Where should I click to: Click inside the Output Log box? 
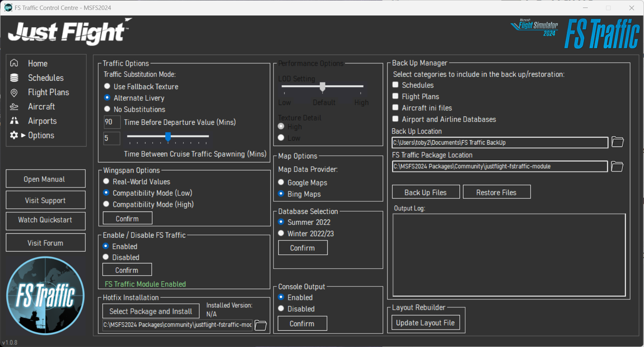pos(509,255)
